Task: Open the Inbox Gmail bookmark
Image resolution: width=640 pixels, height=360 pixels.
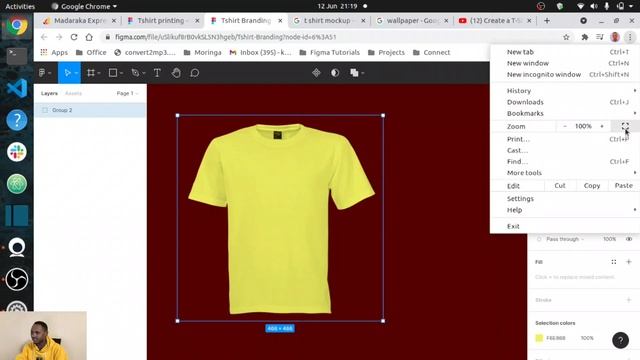Action: (x=261, y=52)
